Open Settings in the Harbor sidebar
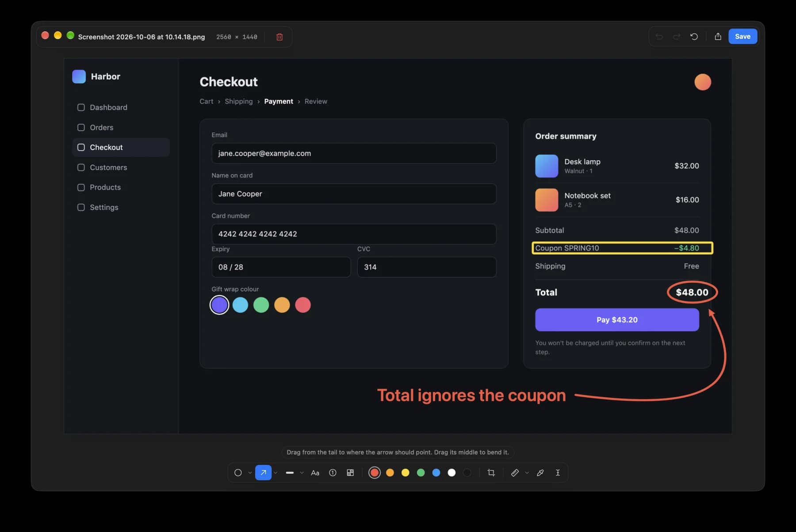 [x=121, y=207]
